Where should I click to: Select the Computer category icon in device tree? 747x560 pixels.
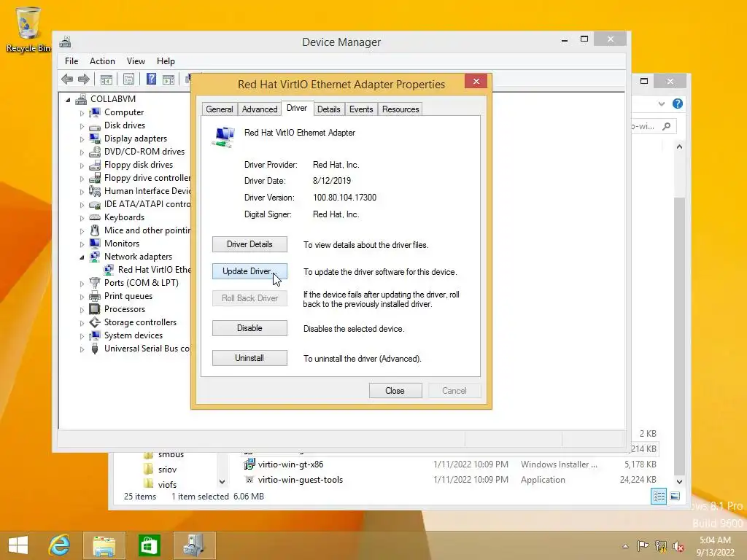click(96, 112)
